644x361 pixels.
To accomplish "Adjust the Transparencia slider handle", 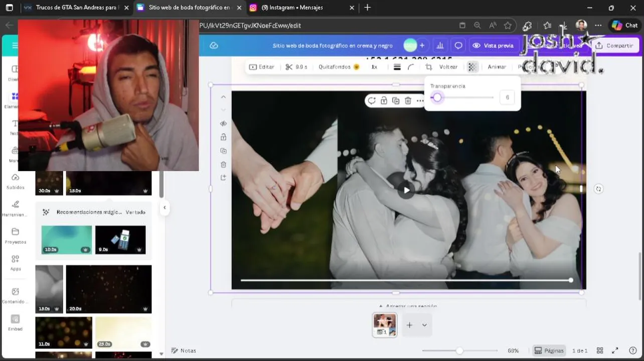I will point(437,98).
